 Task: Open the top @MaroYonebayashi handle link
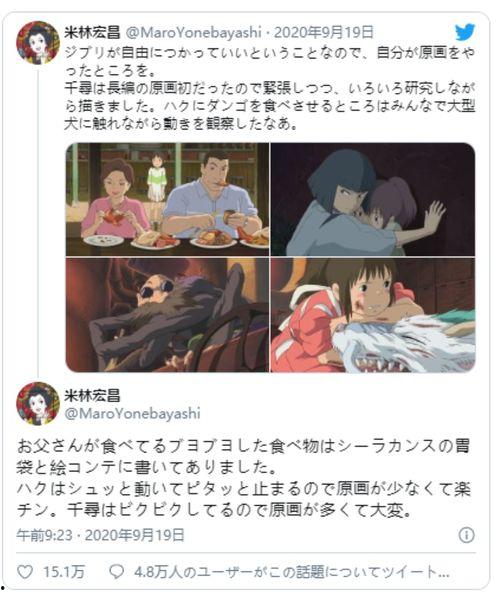click(x=194, y=33)
